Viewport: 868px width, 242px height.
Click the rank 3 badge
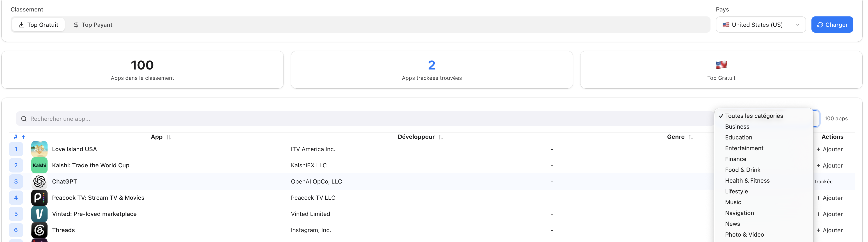click(x=16, y=181)
